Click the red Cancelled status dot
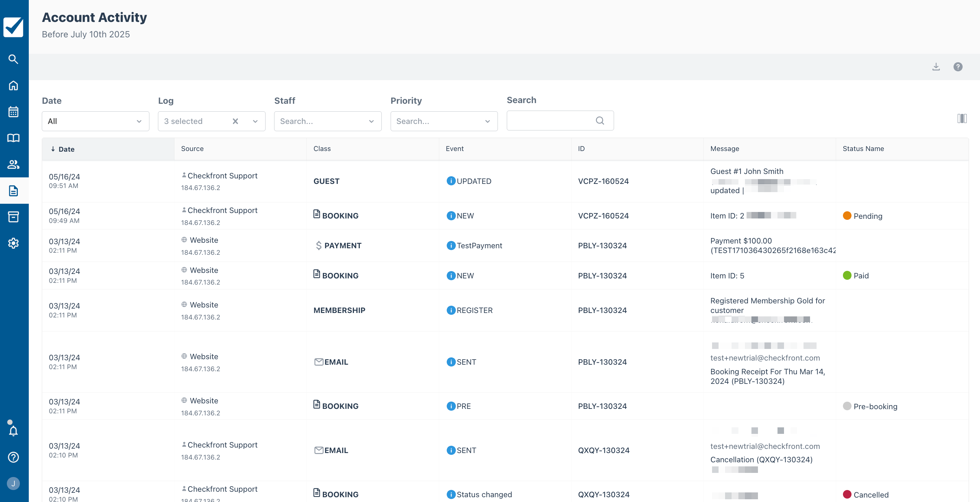 [847, 494]
